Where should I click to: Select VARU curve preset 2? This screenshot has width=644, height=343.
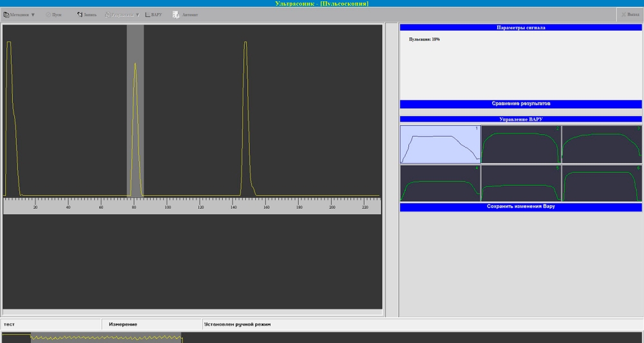point(521,144)
